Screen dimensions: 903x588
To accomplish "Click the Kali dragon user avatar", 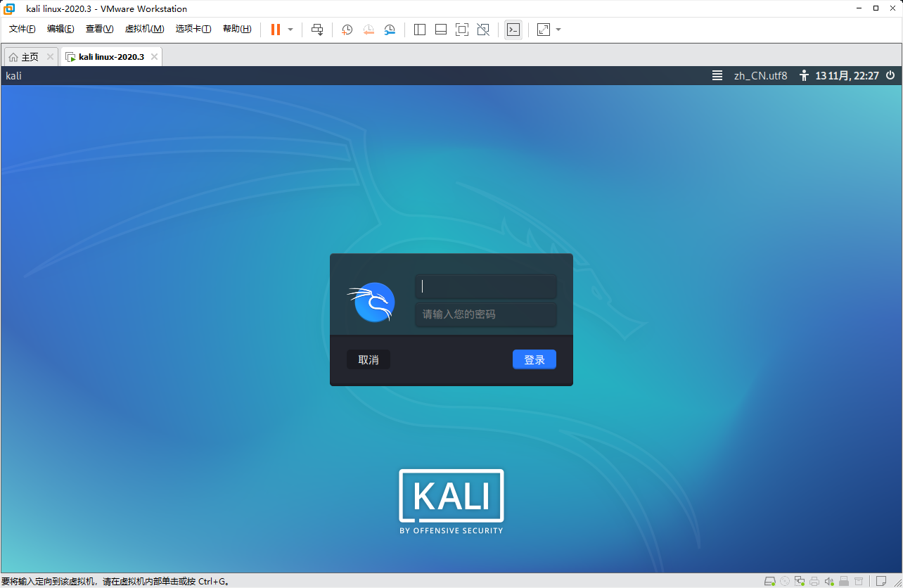I will [371, 302].
